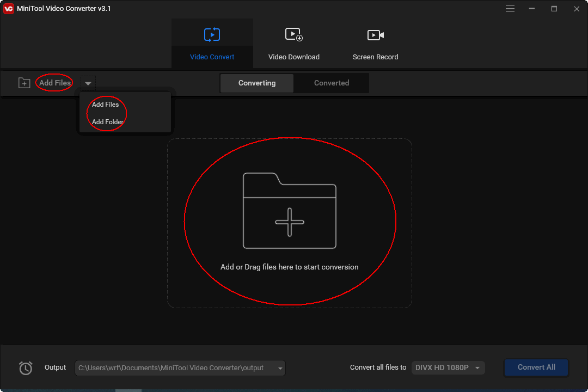Click the Add Files toolbar button

click(55, 83)
